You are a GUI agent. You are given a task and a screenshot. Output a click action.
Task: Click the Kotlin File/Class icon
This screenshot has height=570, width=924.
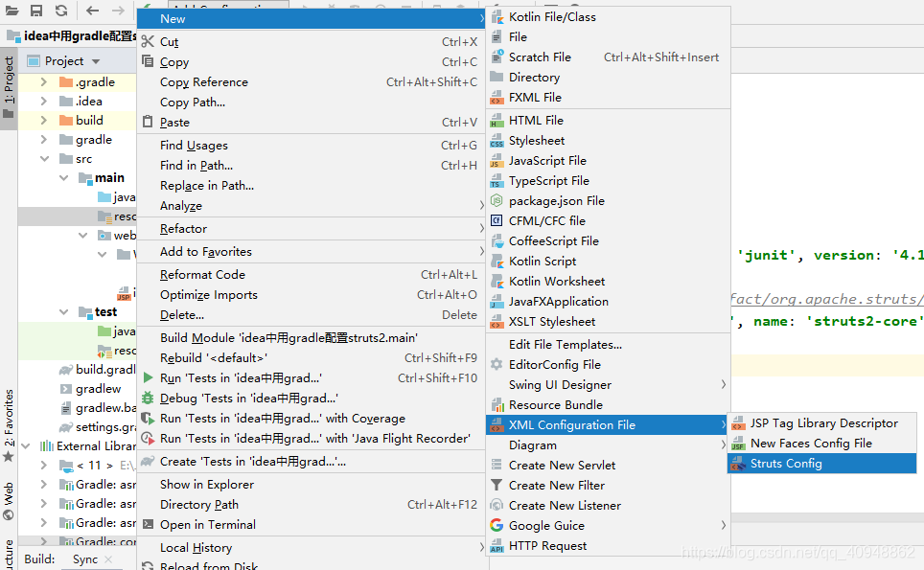point(497,17)
